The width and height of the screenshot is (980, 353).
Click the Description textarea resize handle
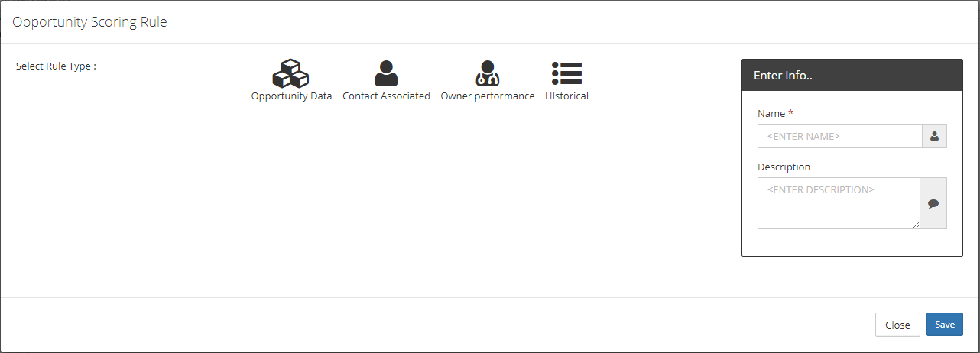click(x=916, y=225)
